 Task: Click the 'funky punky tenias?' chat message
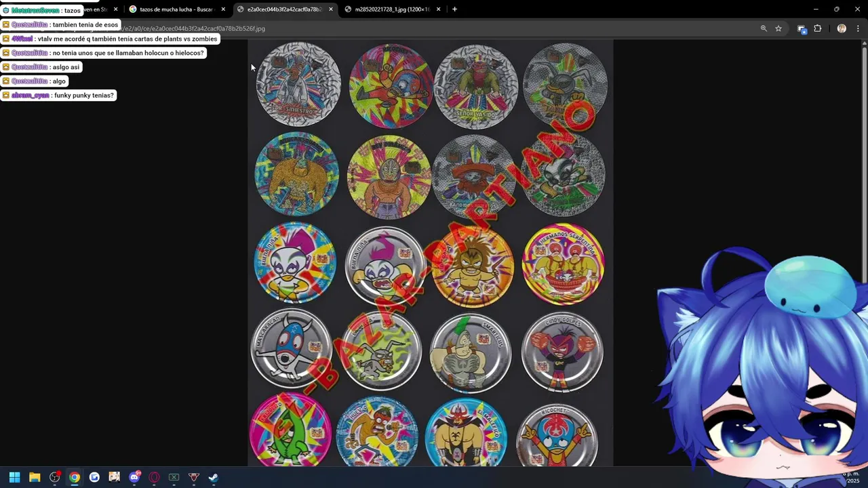tap(58, 96)
